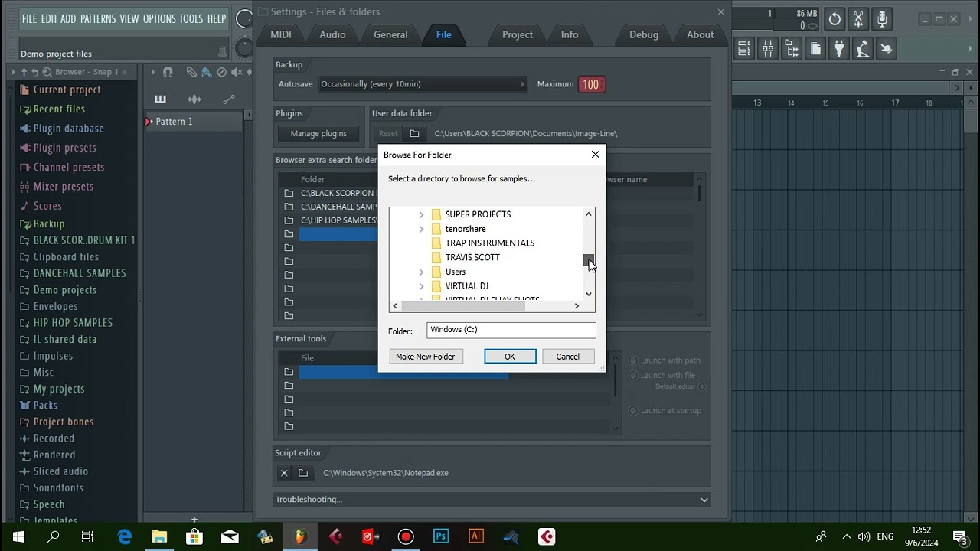The image size is (980, 551).
Task: Open Photoshop from the Windows taskbar
Action: click(441, 536)
